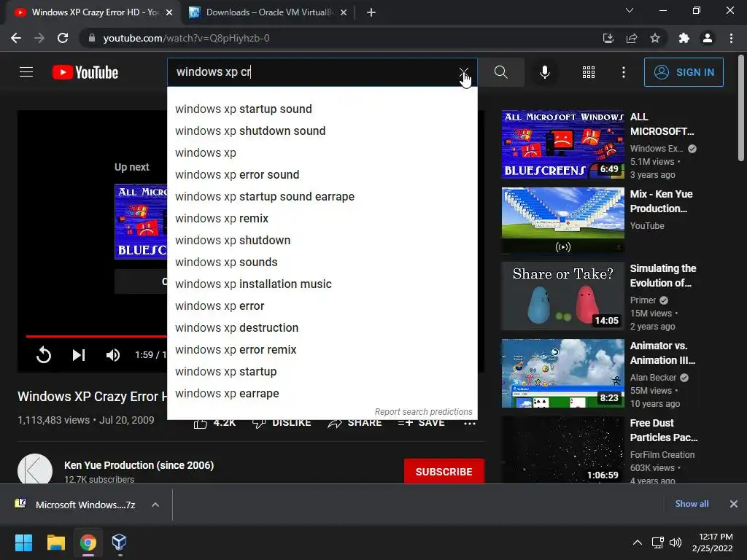Open ALL MICROSOFT BLUESCREENS sidebar thumbnail

[x=562, y=144]
